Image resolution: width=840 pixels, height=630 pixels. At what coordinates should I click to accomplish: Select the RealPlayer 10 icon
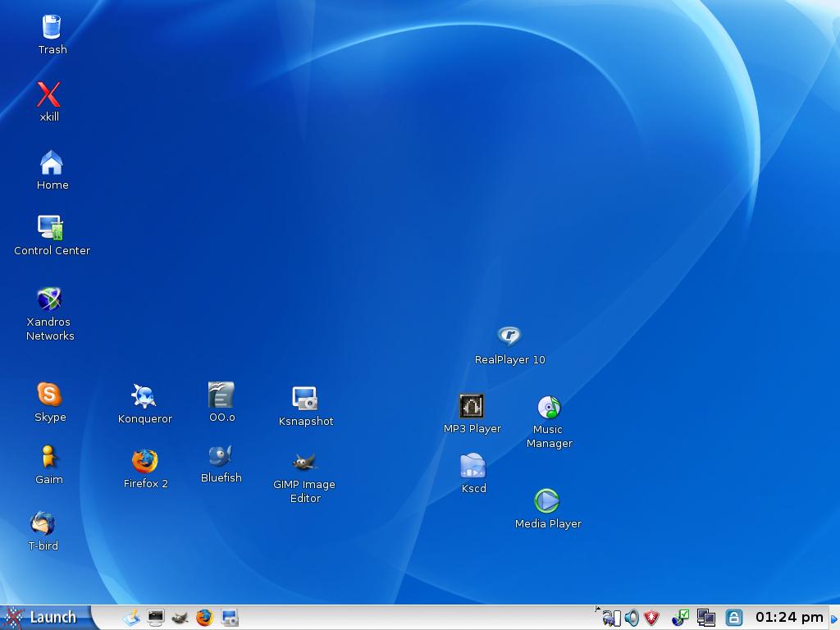point(509,336)
